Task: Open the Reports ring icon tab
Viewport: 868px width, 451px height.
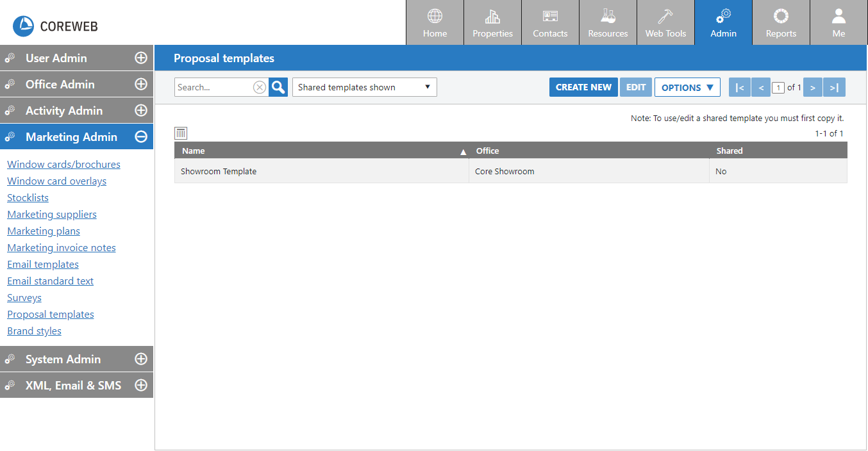Action: [781, 23]
